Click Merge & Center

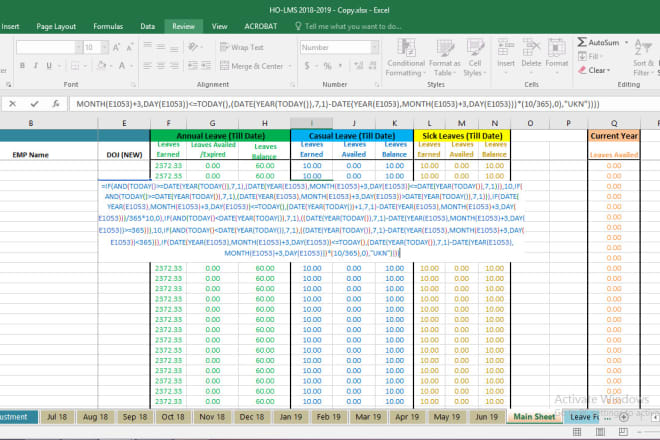coord(252,66)
